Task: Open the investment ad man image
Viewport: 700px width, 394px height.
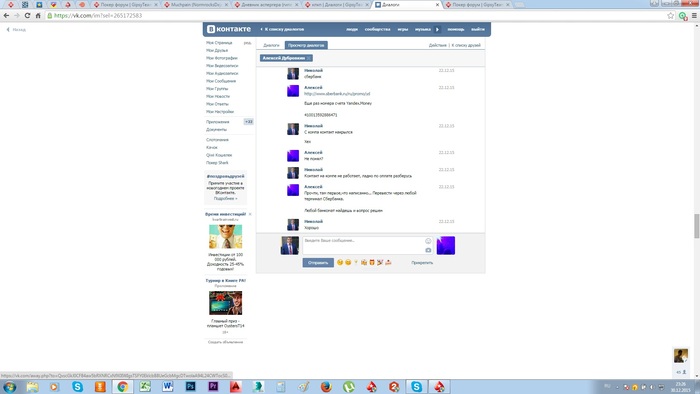Action: 225,236
